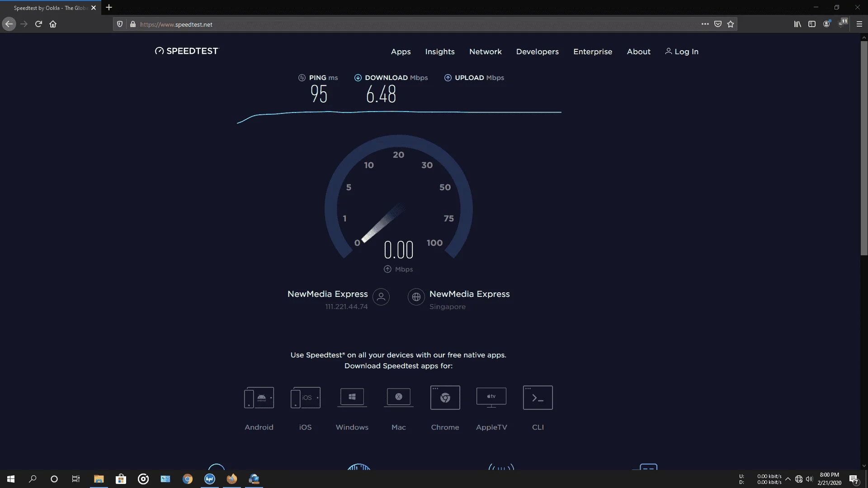Open the Network menu item
The height and width of the screenshot is (488, 868).
(x=485, y=52)
